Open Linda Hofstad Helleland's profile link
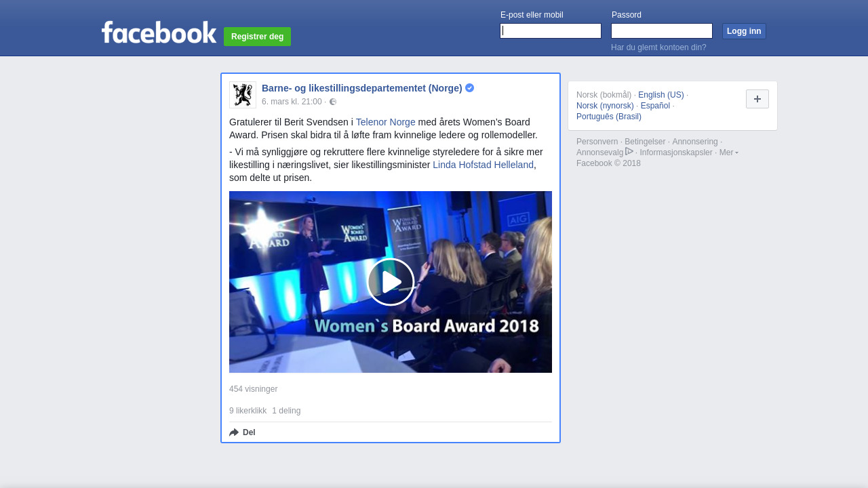Viewport: 868px width, 488px height. (483, 165)
